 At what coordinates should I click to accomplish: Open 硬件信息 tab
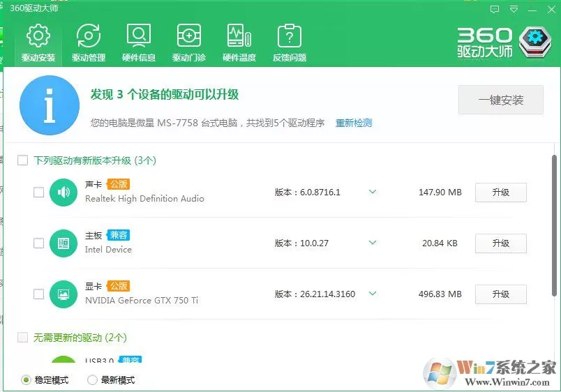[x=139, y=43]
